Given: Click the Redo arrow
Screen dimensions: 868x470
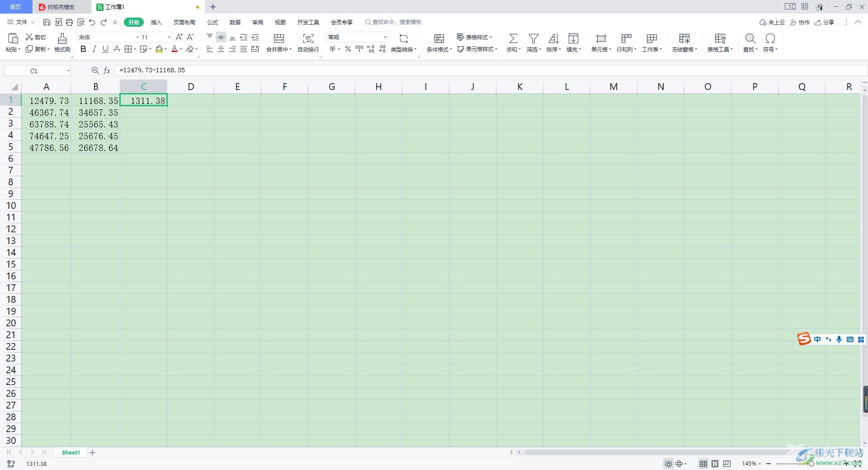Looking at the screenshot, I should click(104, 22).
